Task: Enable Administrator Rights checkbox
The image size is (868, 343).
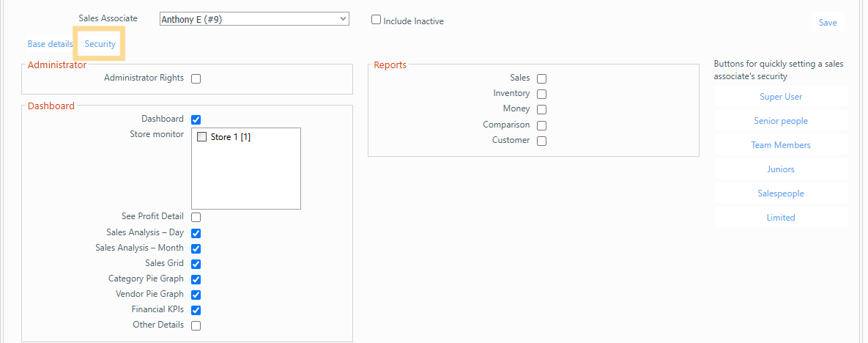Action: pos(196,78)
